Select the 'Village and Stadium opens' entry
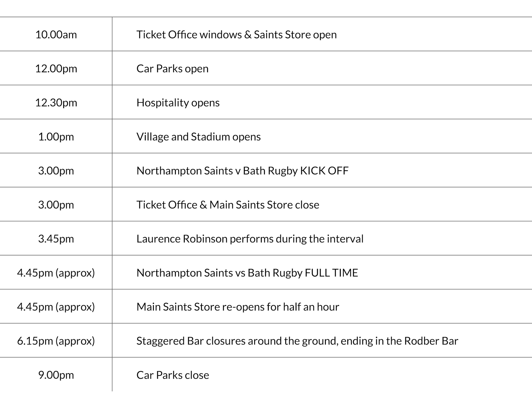This screenshot has height=408, width=532. click(198, 137)
